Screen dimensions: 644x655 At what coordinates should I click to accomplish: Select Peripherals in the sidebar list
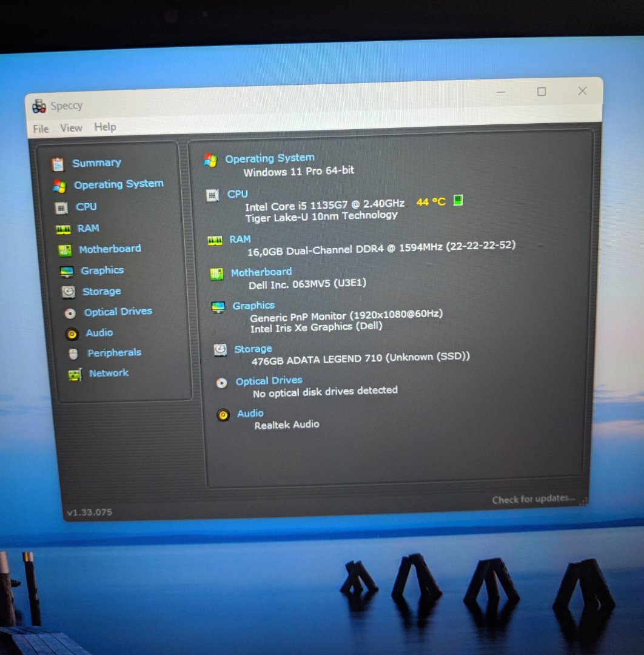point(114,352)
